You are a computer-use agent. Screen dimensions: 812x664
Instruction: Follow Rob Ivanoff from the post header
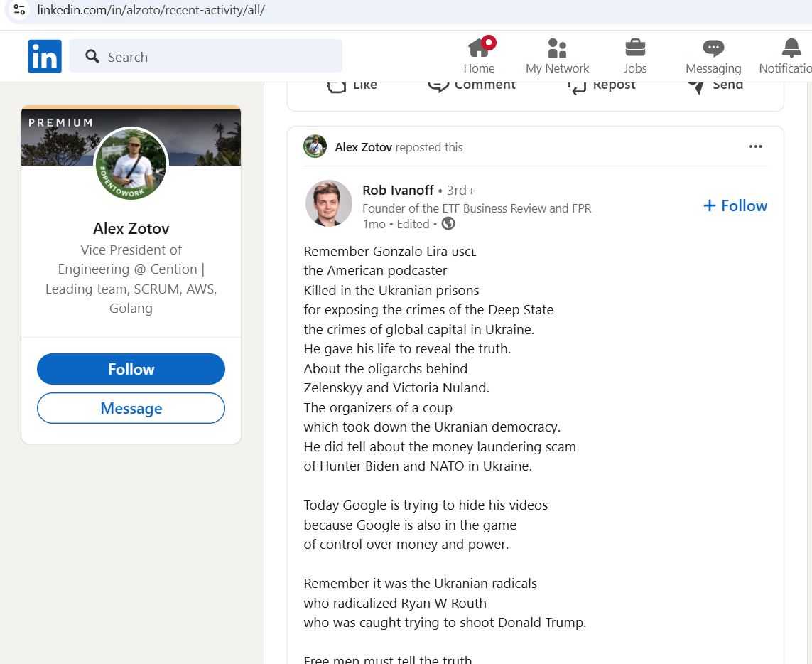coord(735,205)
